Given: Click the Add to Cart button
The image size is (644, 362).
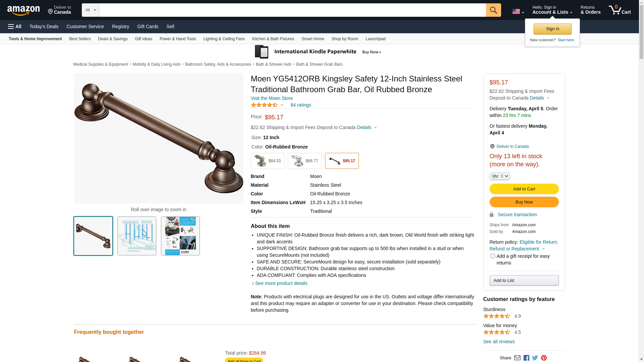Looking at the screenshot, I should [524, 189].
